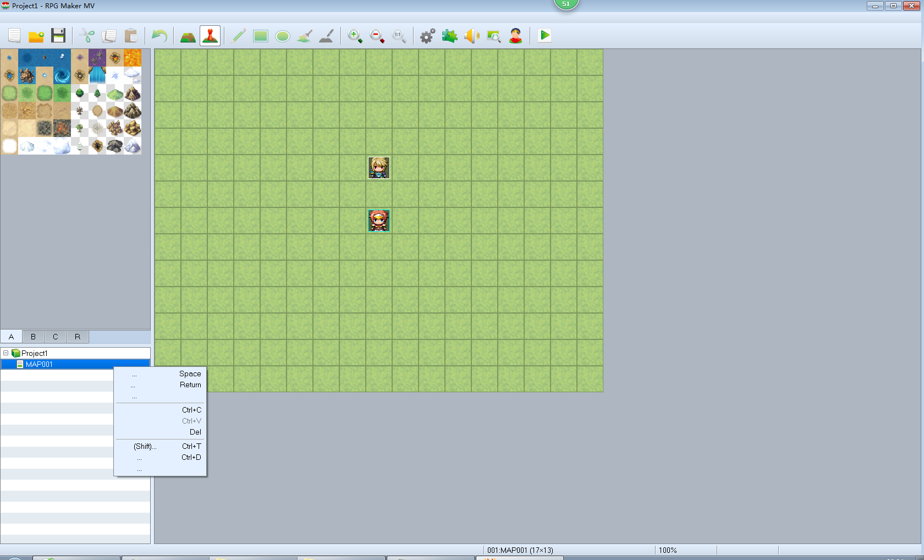The width and height of the screenshot is (924, 560).
Task: Save the project with the floppy icon
Action: pos(58,36)
